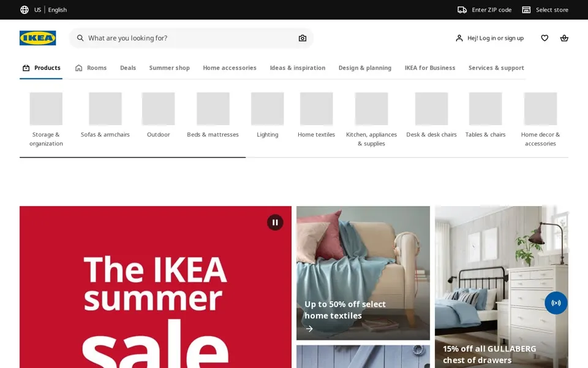Open Desk & desk chairs thumbnail

click(431, 109)
